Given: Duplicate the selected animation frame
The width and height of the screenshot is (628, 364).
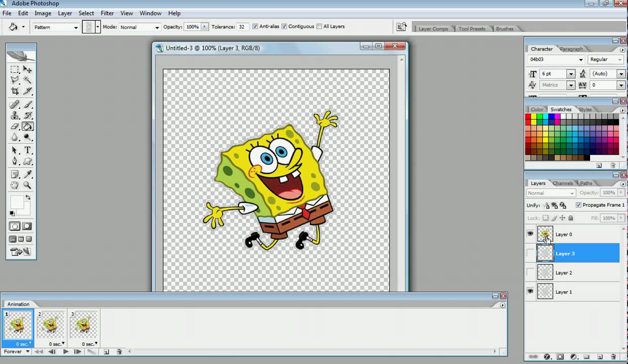Looking at the screenshot, I should [106, 351].
